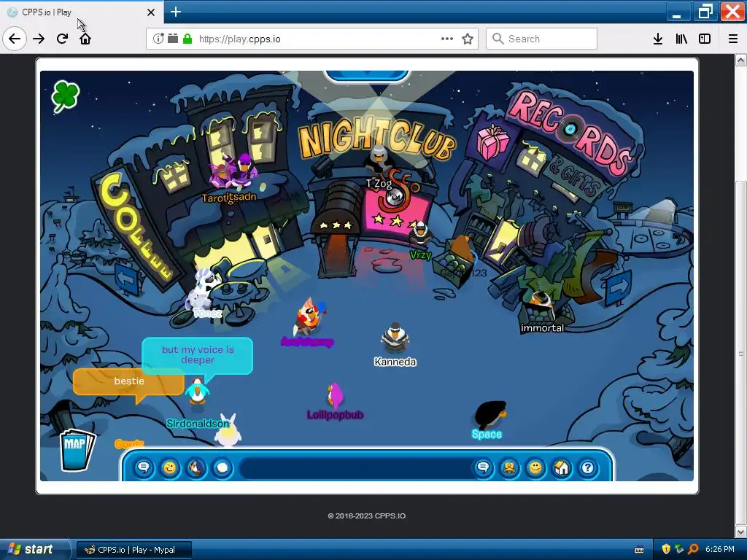Select the penguin named Lollipopbub

336,395
